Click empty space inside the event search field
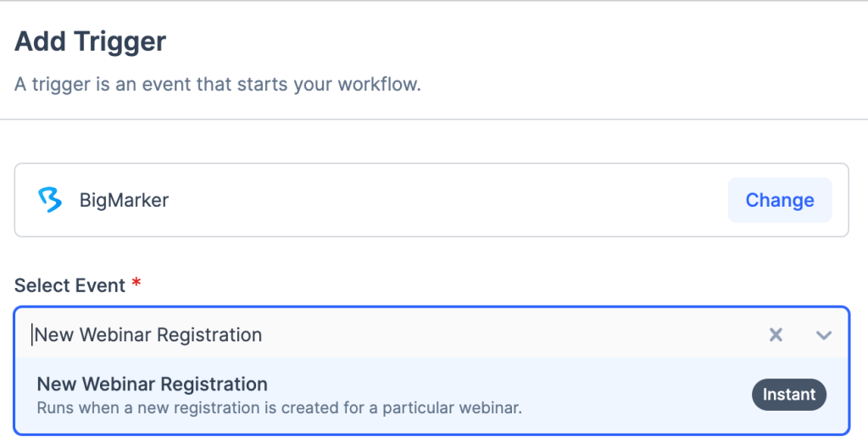Image resolution: width=868 pixels, height=448 pixels. point(509,335)
